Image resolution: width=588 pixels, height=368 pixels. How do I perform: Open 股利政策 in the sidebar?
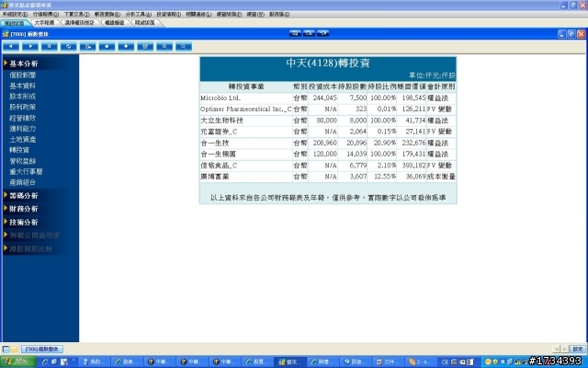[22, 107]
